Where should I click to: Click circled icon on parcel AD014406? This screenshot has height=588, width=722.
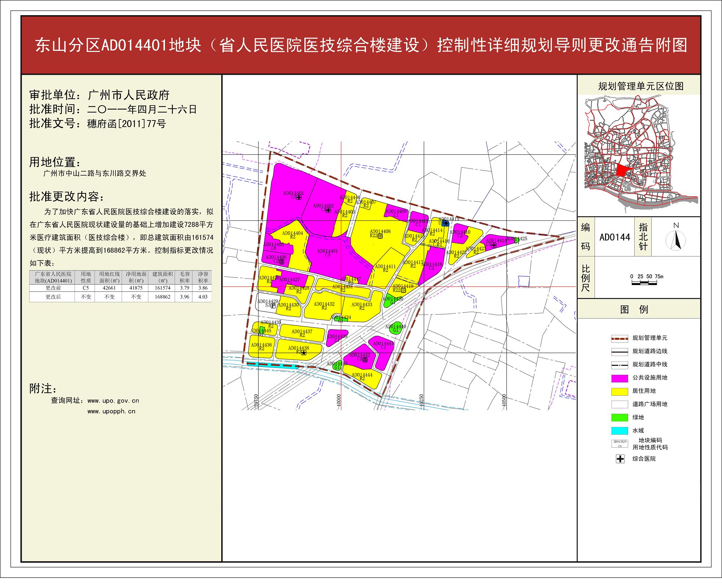tap(282, 262)
